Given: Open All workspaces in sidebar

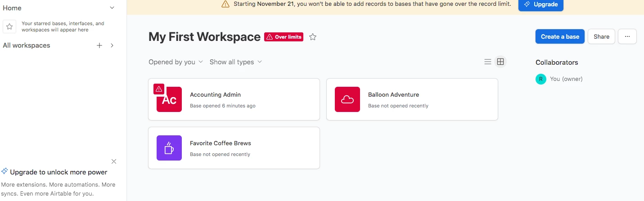Looking at the screenshot, I should [27, 45].
